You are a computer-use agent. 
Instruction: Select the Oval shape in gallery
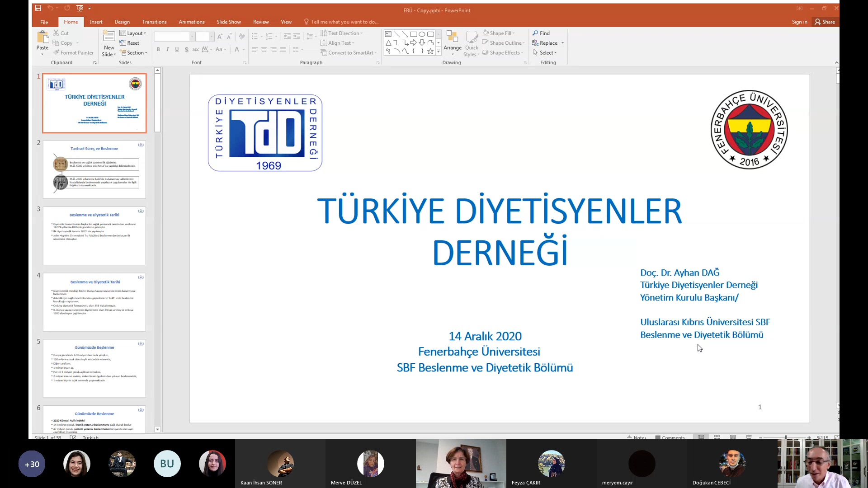pyautogui.click(x=422, y=34)
